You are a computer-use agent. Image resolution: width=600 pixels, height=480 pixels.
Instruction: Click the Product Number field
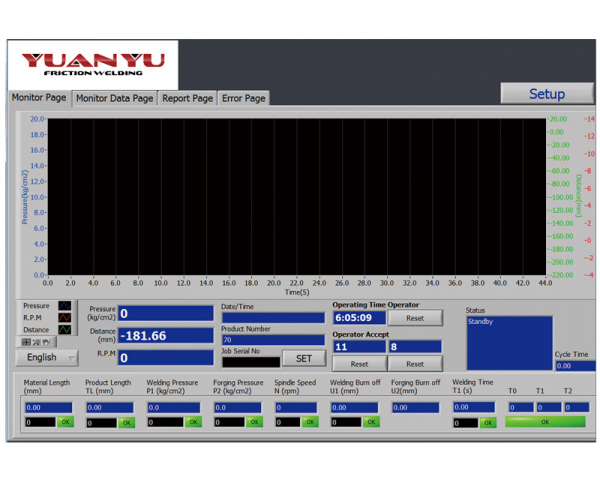(272, 340)
